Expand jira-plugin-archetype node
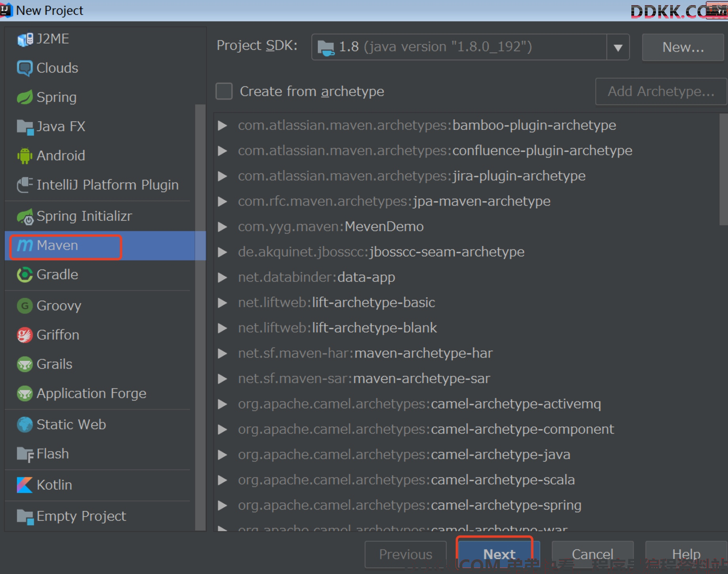Screen dimensions: 728x574 tap(223, 176)
